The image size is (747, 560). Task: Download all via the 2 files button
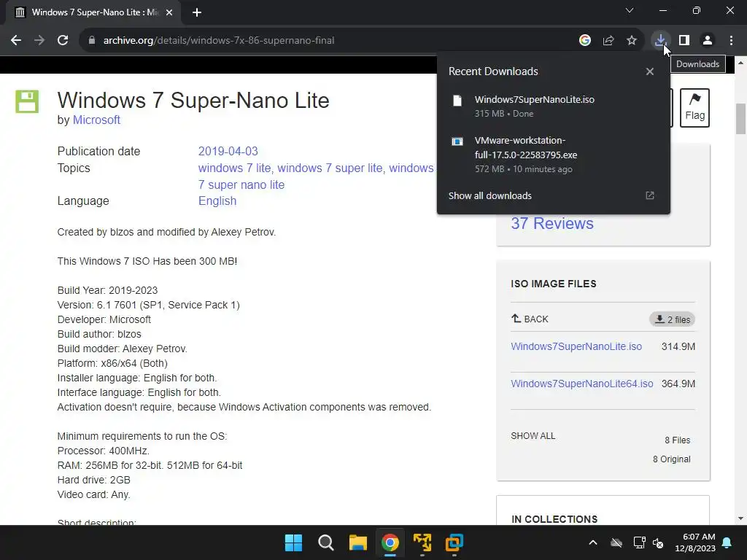coord(672,319)
